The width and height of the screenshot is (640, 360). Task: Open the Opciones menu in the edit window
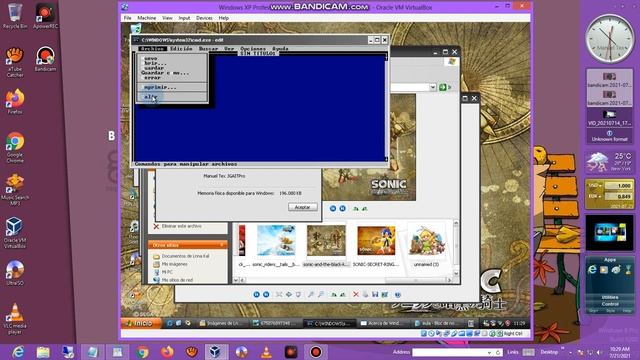click(253, 49)
